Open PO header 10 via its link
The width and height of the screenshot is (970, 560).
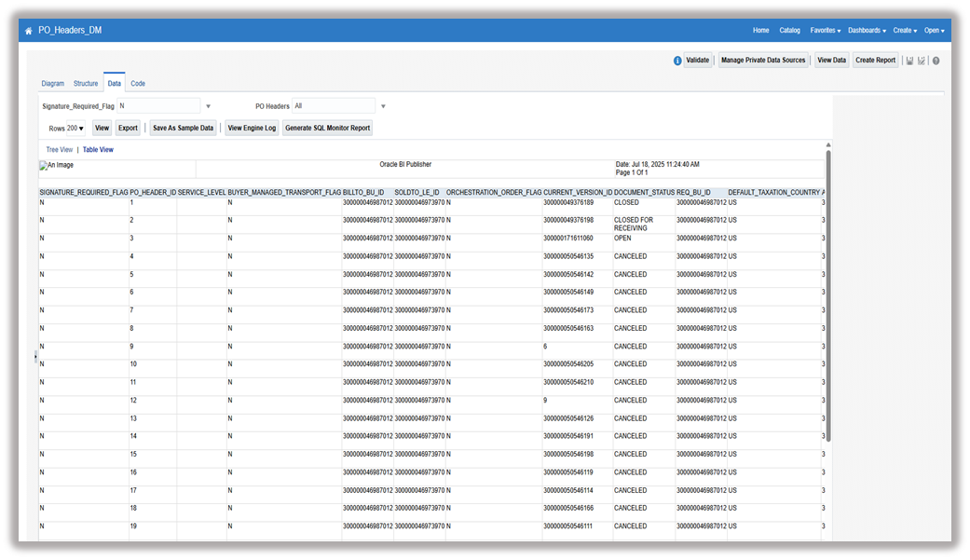pos(132,363)
